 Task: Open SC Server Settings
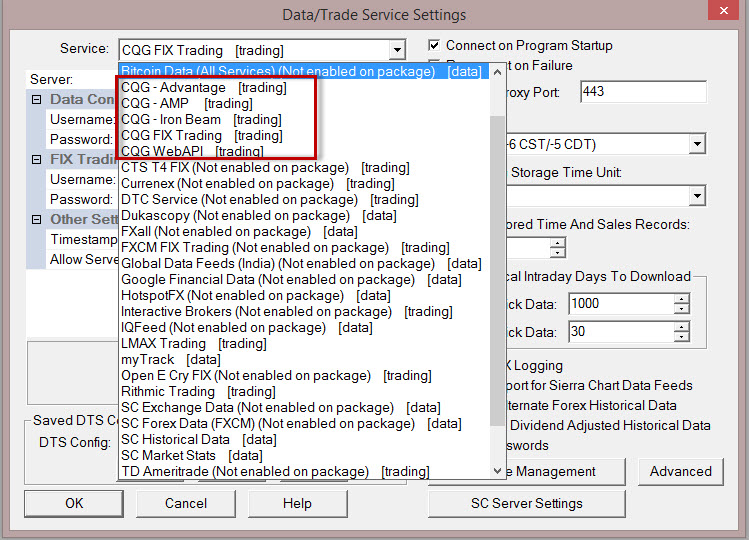(x=527, y=503)
